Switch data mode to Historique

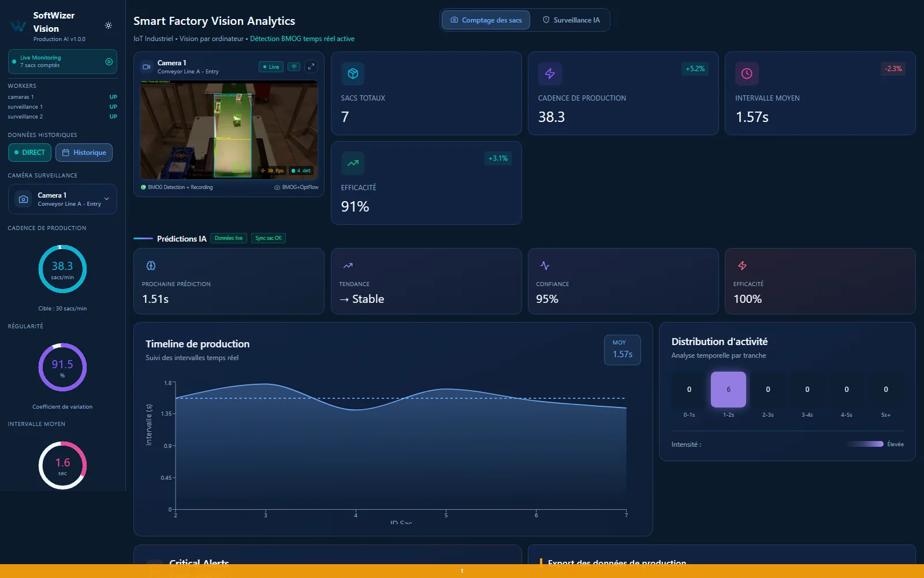(x=84, y=153)
